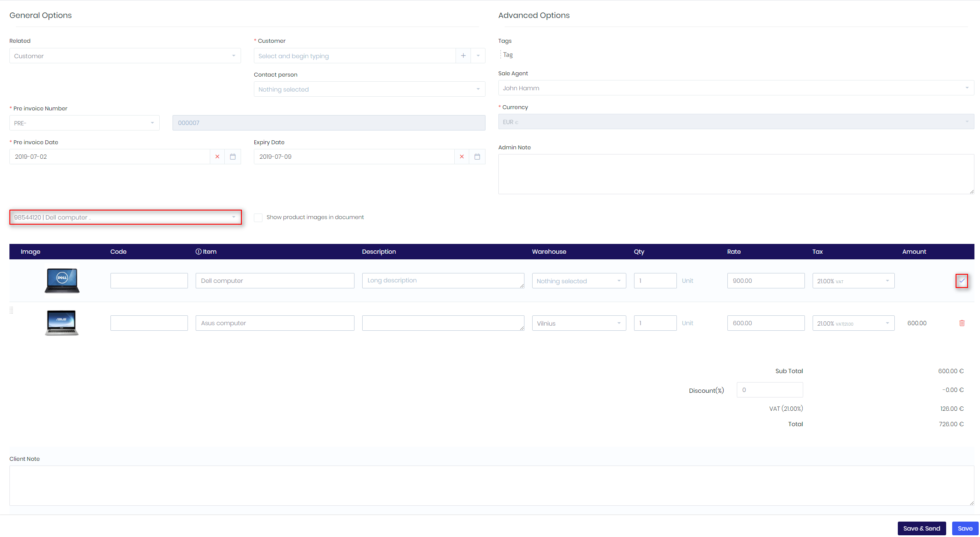Click the Save & Send button
The height and width of the screenshot is (537, 980).
922,528
